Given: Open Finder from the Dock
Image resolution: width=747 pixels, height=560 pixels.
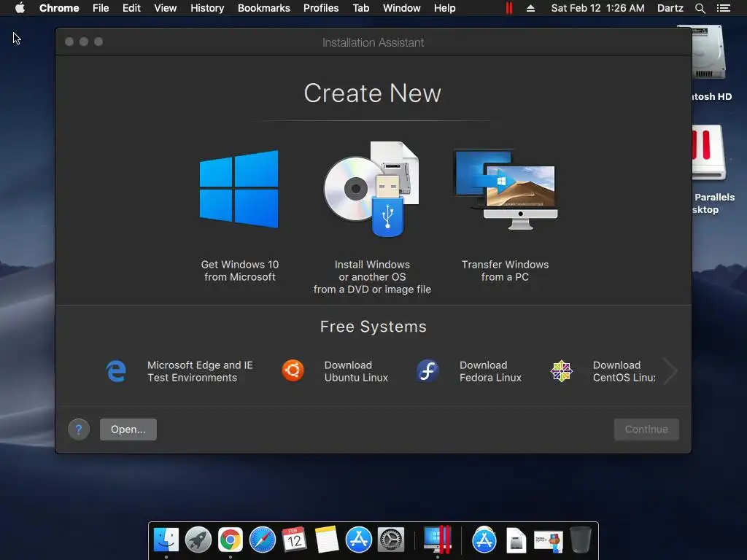Looking at the screenshot, I should pos(166,540).
